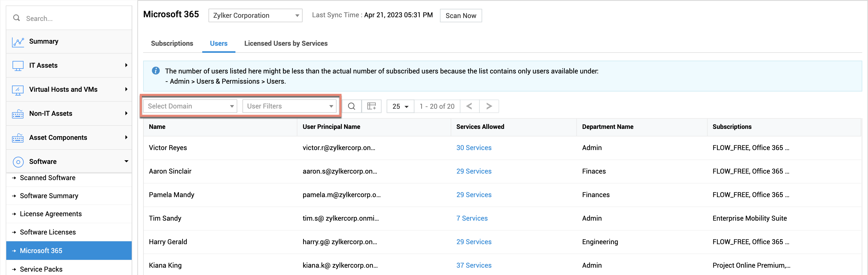
Task: Open the Zylker Corporation dropdown
Action: 256,15
